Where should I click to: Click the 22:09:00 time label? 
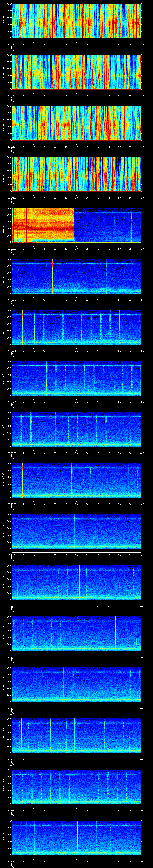[x=12, y=453]
